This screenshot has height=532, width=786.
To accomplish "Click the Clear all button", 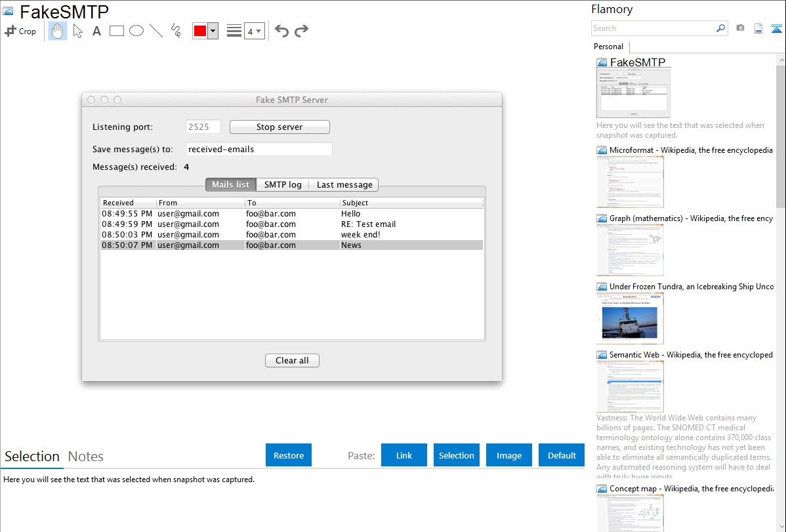I will coord(292,361).
